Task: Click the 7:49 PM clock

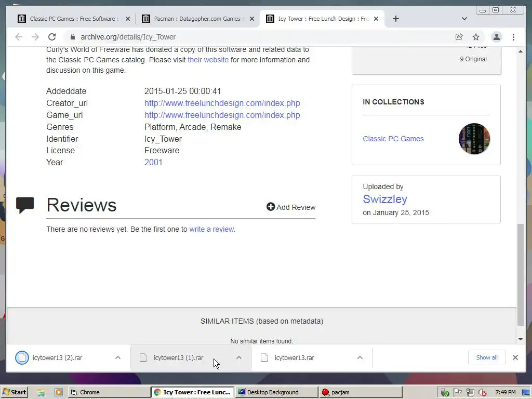Action: point(505,392)
